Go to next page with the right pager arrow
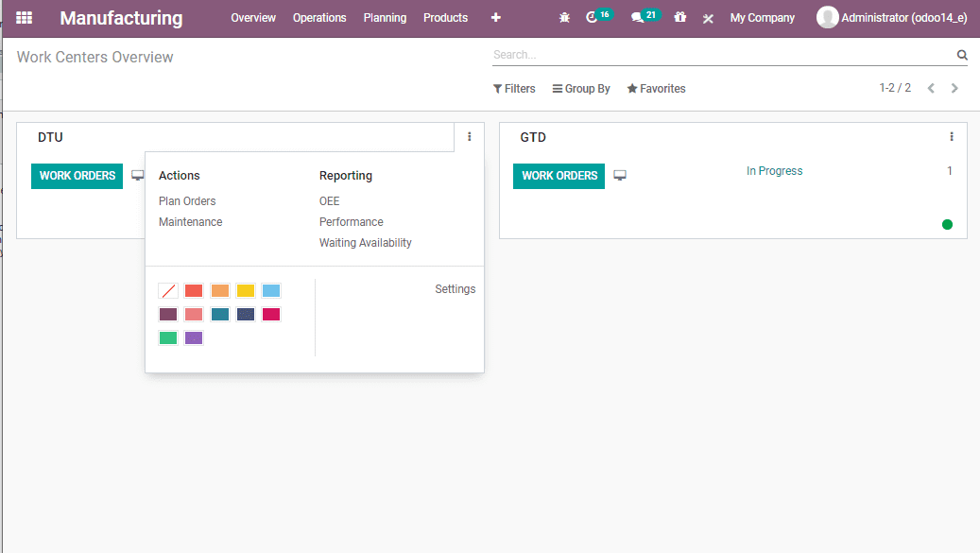Viewport: 980px width, 553px height. pos(954,88)
